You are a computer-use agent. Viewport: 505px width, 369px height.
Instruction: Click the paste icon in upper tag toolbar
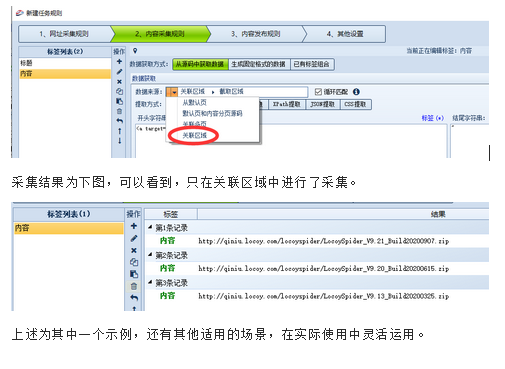[119, 101]
